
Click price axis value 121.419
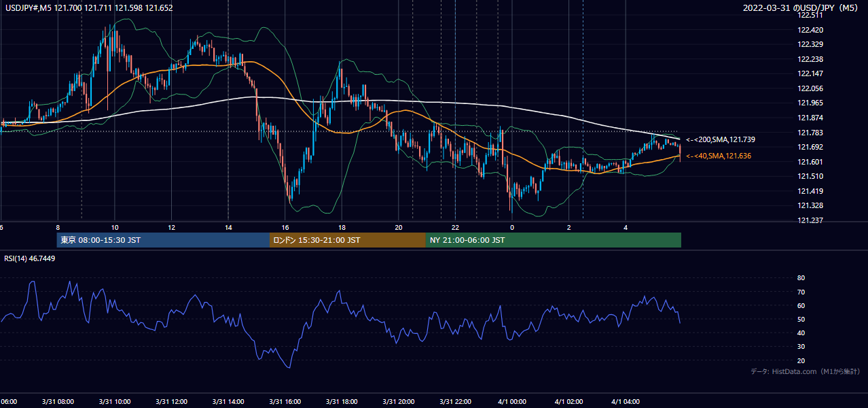(x=811, y=191)
